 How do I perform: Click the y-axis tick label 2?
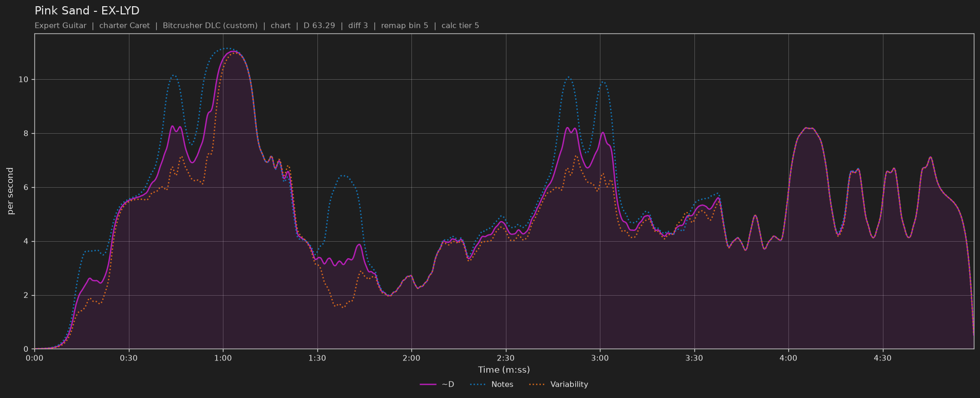(x=27, y=296)
